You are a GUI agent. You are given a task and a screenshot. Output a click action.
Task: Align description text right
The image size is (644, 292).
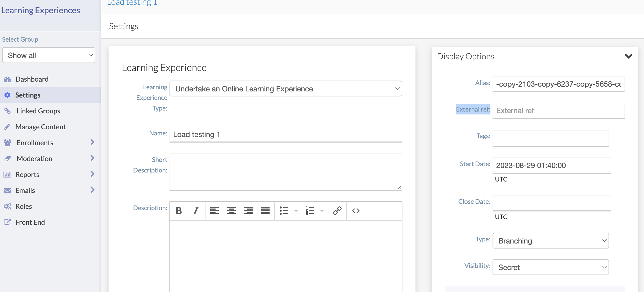(248, 211)
